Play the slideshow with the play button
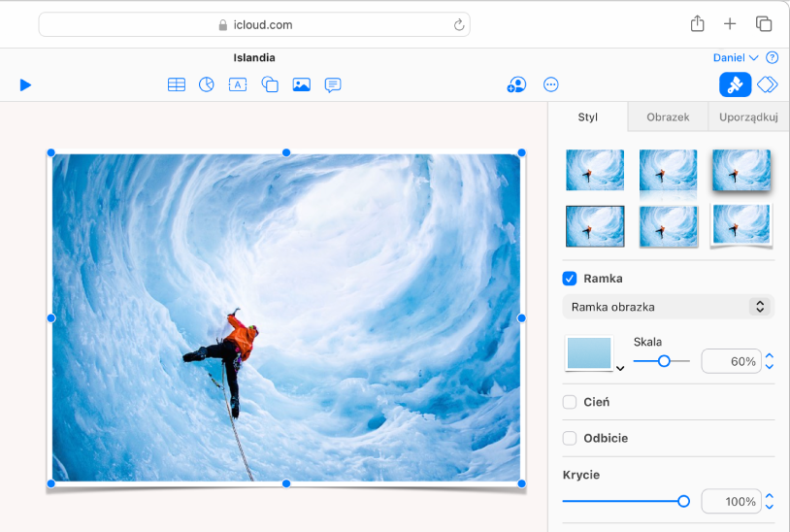Screen dimensions: 790x532 coord(25,85)
